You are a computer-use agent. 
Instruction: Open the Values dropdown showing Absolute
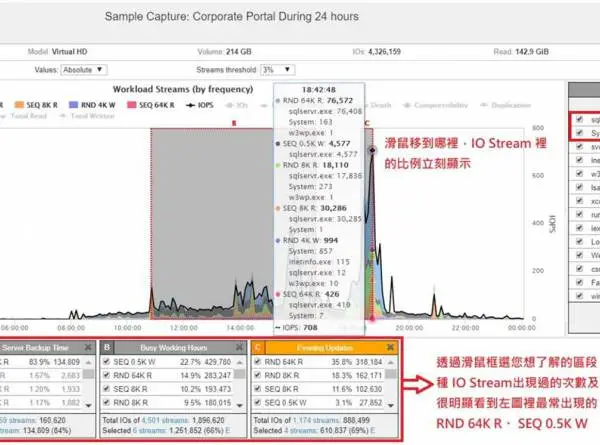tap(84, 70)
